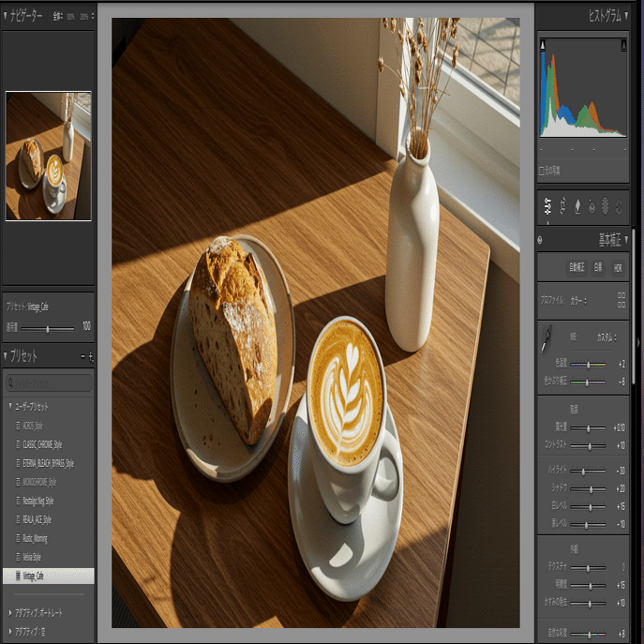Image resolution: width=644 pixels, height=644 pixels.
Task: Select the Red Eye correction tool icon
Action: pos(592,206)
